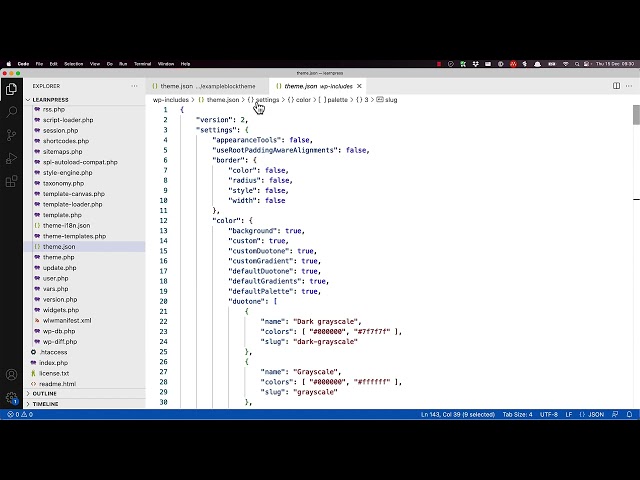
Task: Click the "duotone" key on line 20
Action: [x=247, y=301]
